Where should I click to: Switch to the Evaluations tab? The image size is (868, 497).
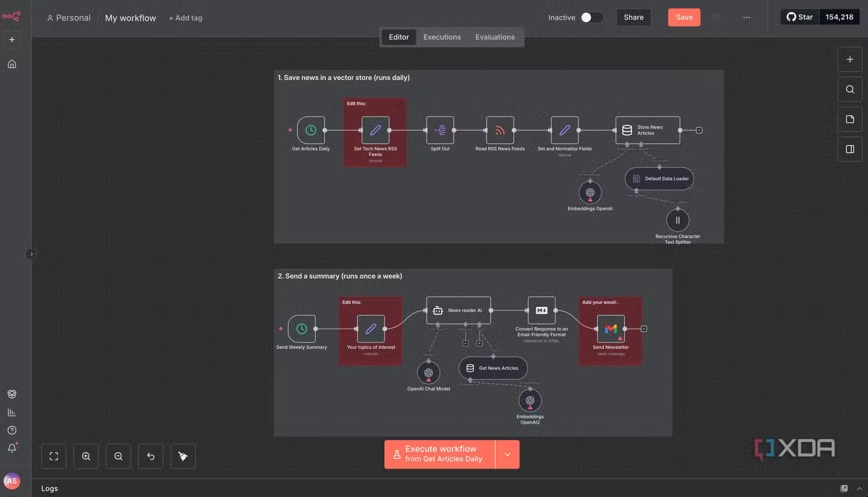[x=495, y=37]
